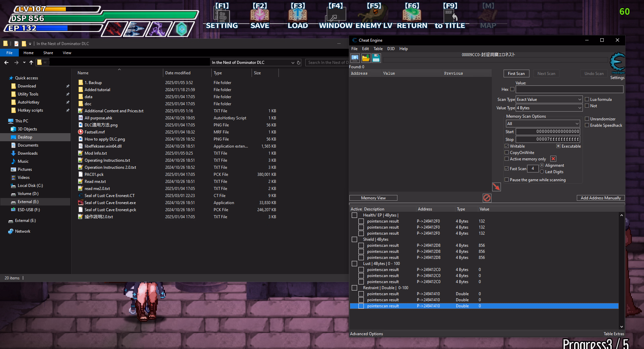This screenshot has height=349, width=644.
Task: Select Fastsell.mrf file
Action: pyautogui.click(x=95, y=132)
